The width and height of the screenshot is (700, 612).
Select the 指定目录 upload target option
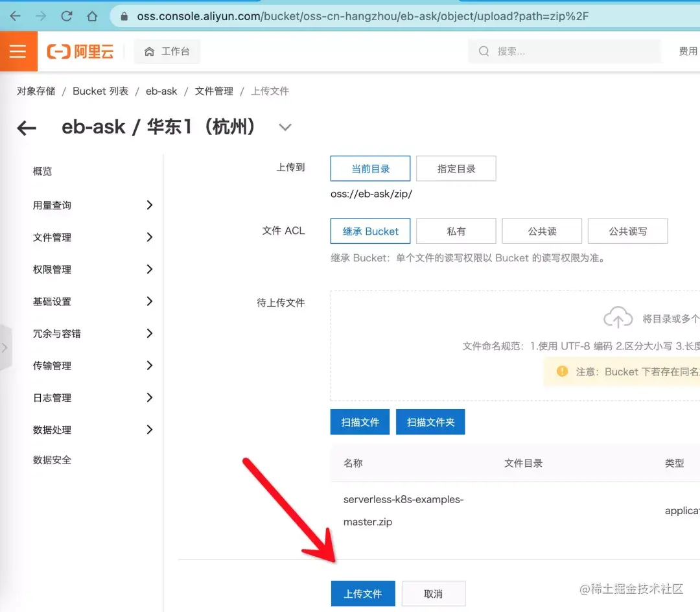(x=456, y=169)
